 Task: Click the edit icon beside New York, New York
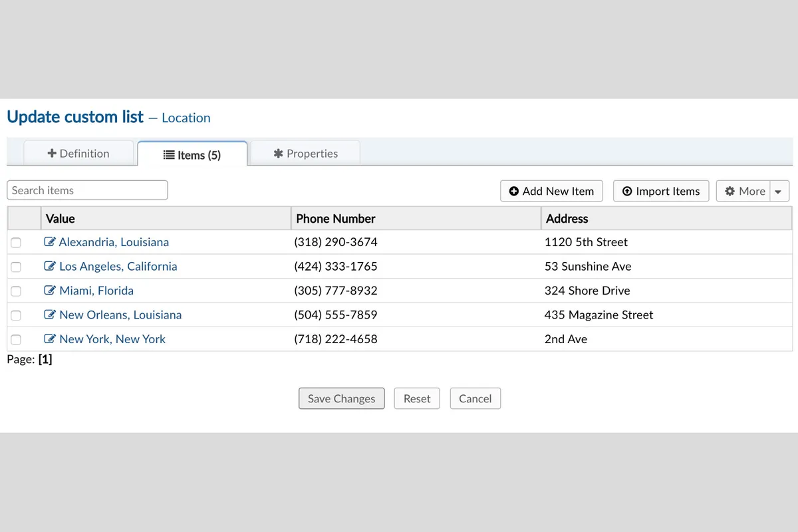pos(50,338)
